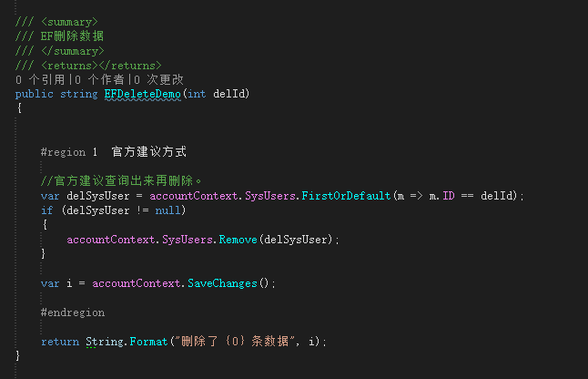
Task: Click the 'return' keyword
Action: click(59, 341)
